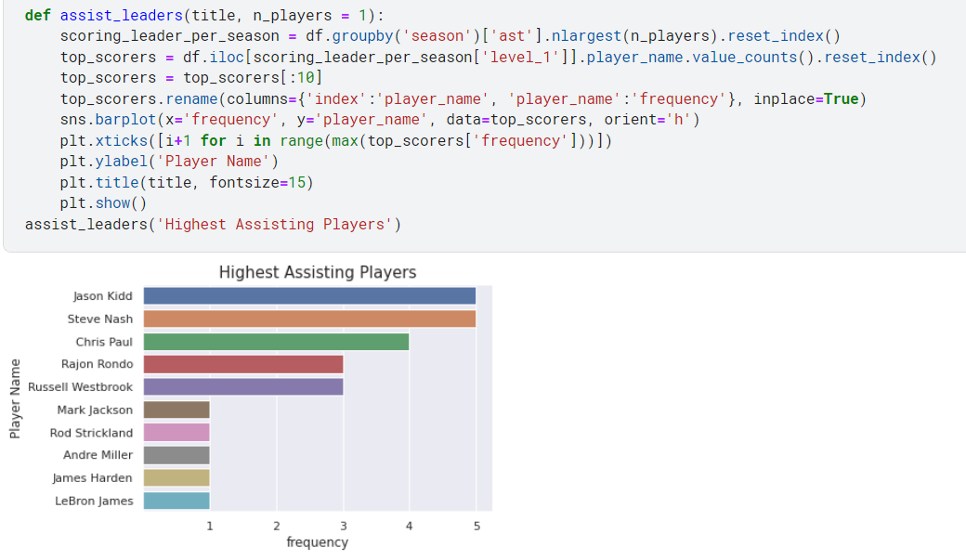Select Jason Kidd's blue bar
This screenshot has width=966, height=560.
(307, 295)
